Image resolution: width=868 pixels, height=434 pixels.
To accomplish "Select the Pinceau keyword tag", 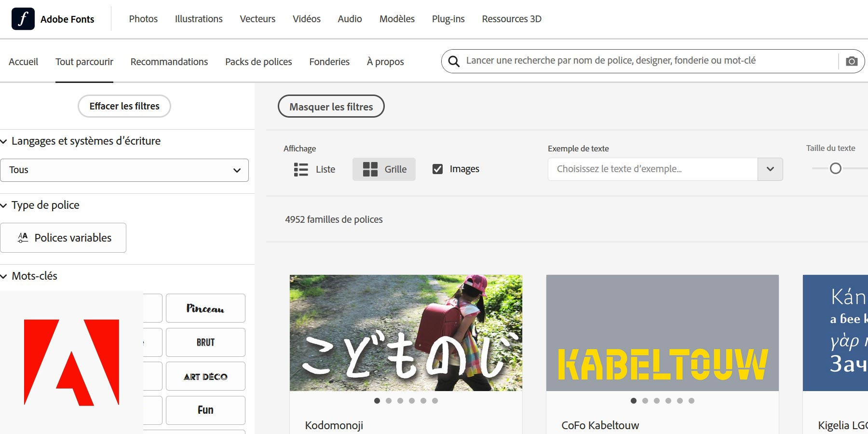I will (205, 308).
